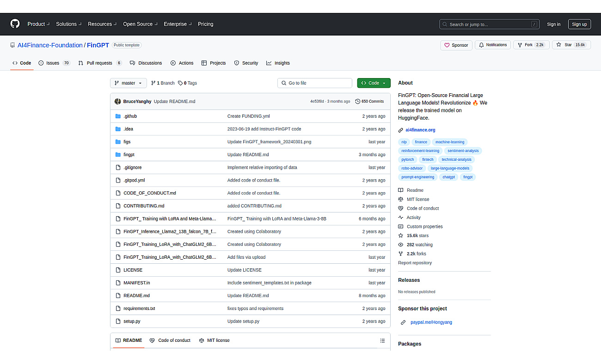Open the CONTRIBUTING.md file
Image resolution: width=601 pixels, height=364 pixels.
click(x=144, y=206)
